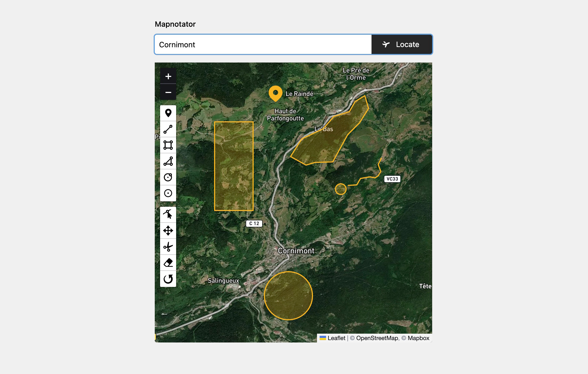
Task: Select the polyline drawing tool
Action: coord(168,129)
